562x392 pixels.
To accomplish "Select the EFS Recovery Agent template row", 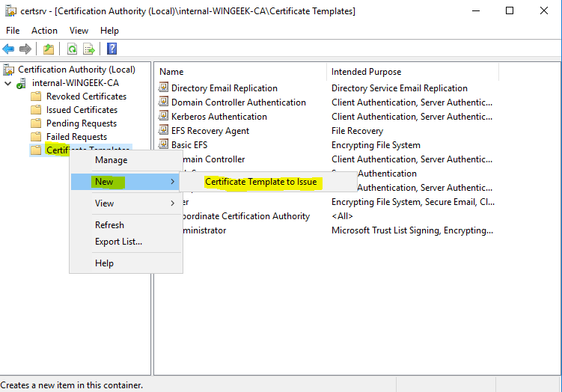I will click(x=210, y=131).
